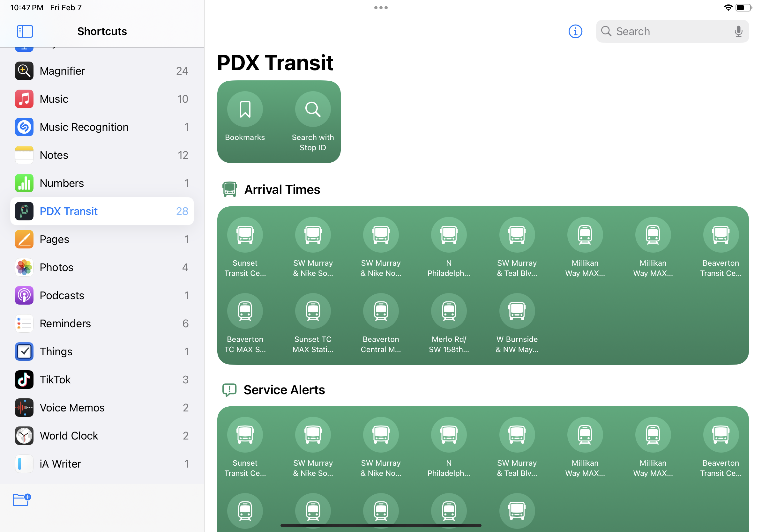Open Arrival Times Beaverton Transit Ce... shortcut
The width and height of the screenshot is (762, 532).
click(721, 247)
